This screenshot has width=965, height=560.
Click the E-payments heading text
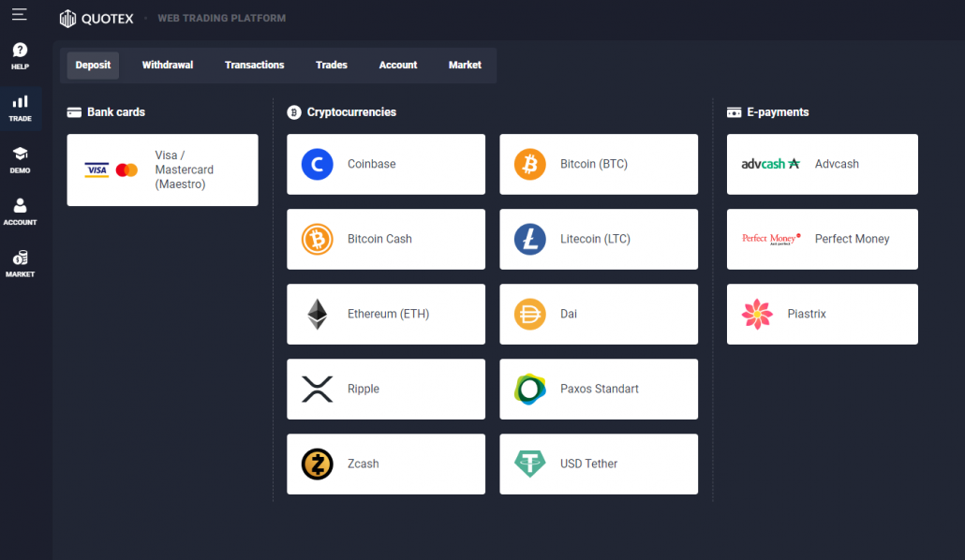click(x=778, y=112)
